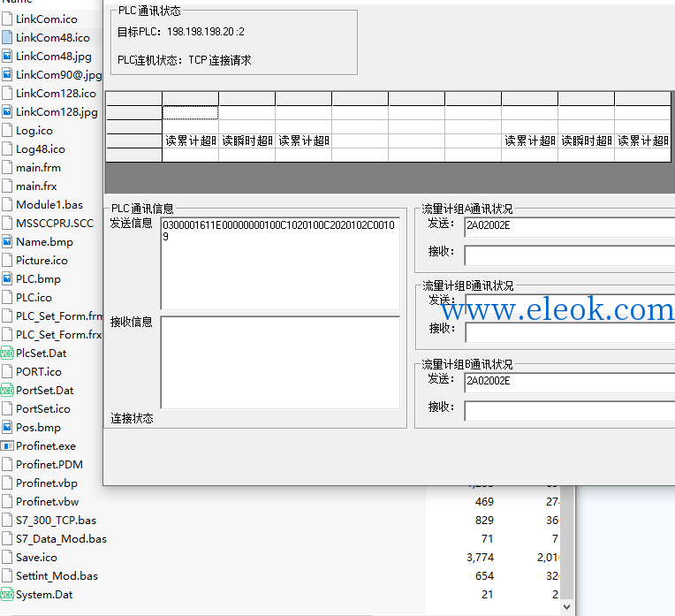Click the Picture.ico file icon

click(7, 260)
